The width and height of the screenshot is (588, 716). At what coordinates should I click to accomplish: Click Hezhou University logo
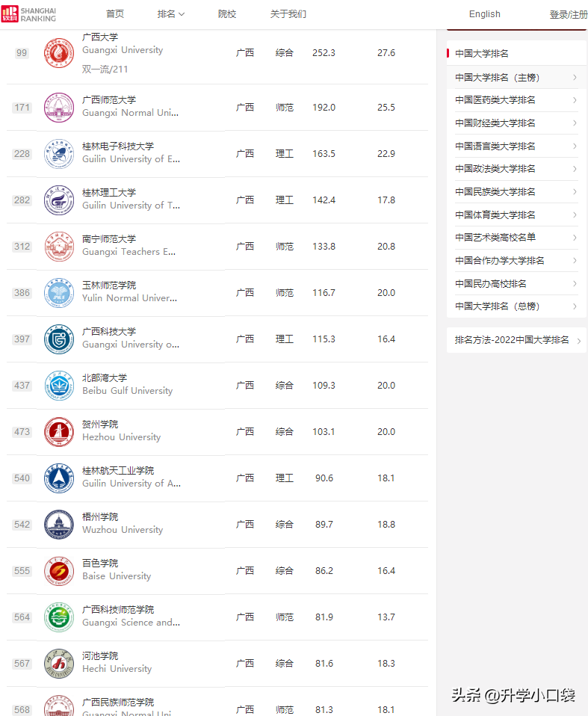pyautogui.click(x=59, y=432)
